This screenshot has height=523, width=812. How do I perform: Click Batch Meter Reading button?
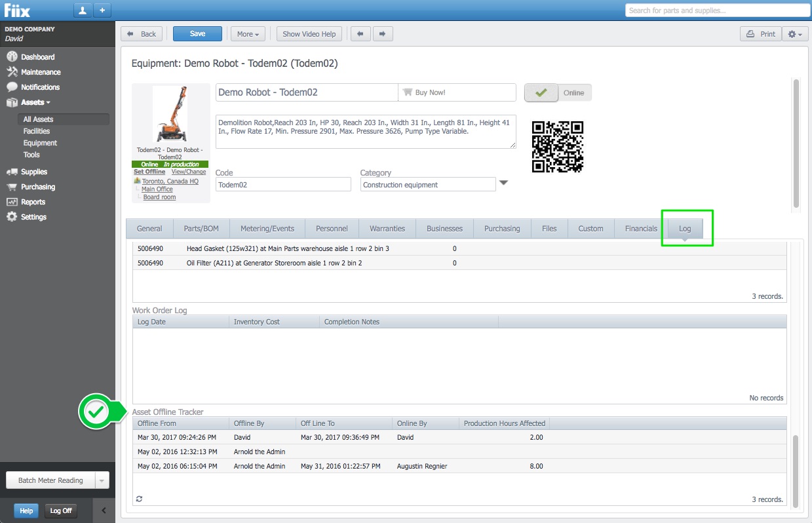coord(50,480)
